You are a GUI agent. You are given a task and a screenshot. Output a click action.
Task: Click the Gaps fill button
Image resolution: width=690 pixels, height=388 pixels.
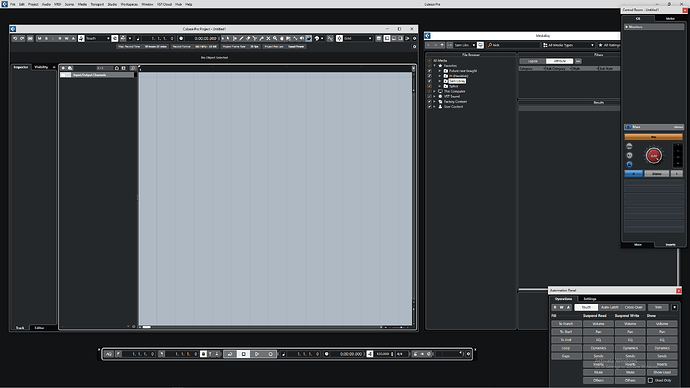pyautogui.click(x=566, y=356)
